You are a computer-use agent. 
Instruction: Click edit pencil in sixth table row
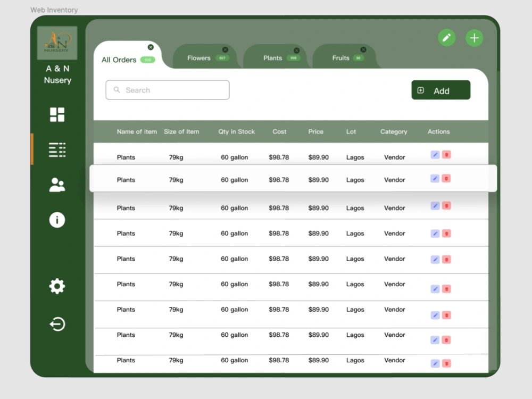(435, 289)
